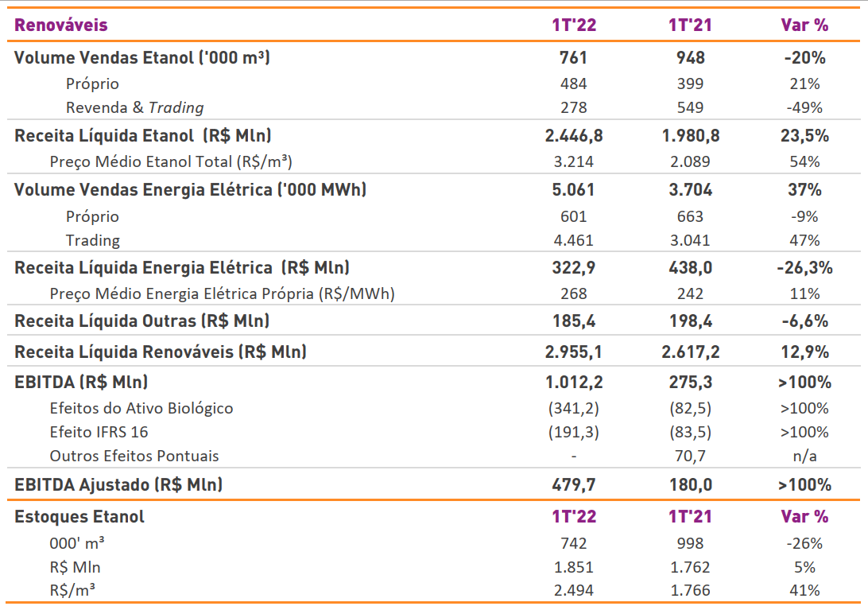Click the Receita Líquida Outras label
Screen dimensions: 868x610
click(141, 321)
